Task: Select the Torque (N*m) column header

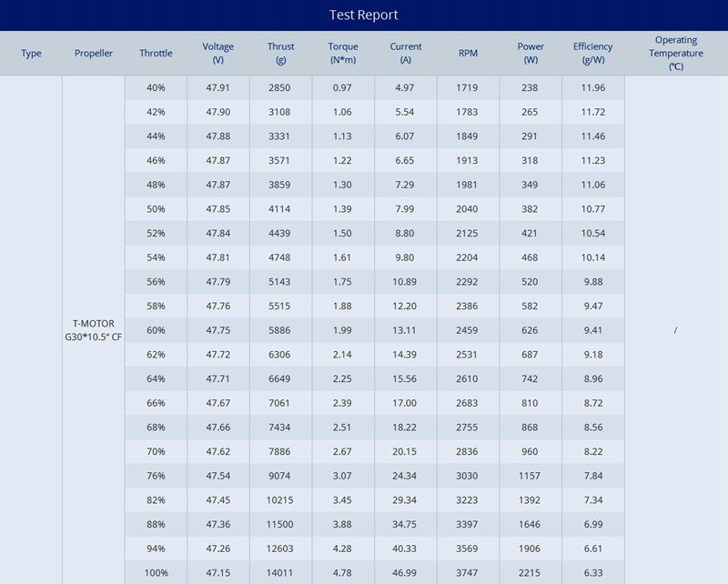Action: [343, 53]
